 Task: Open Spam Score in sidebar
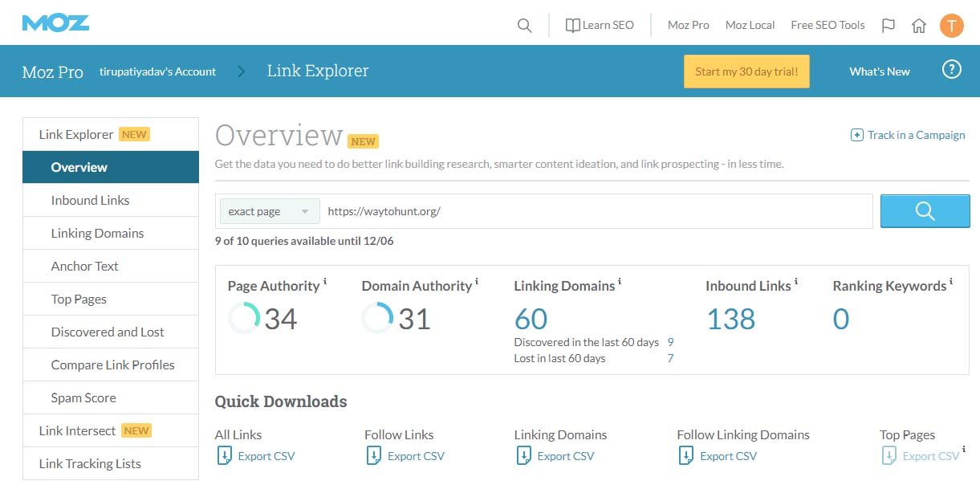point(111,397)
